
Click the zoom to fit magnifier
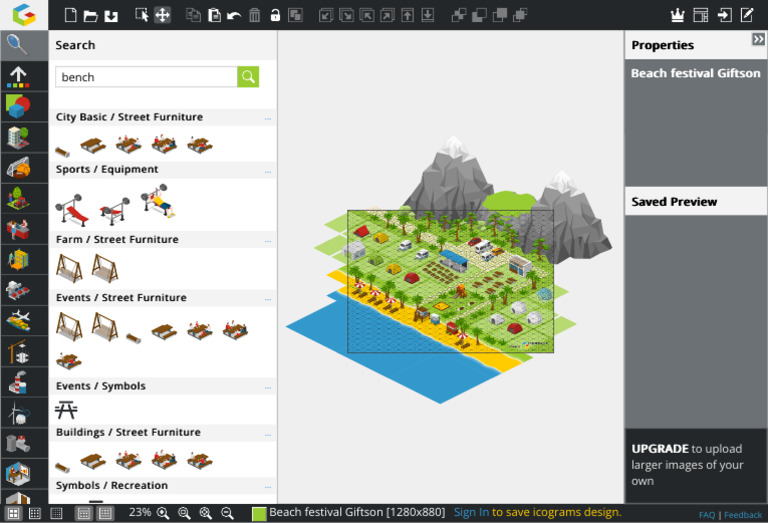click(x=184, y=513)
